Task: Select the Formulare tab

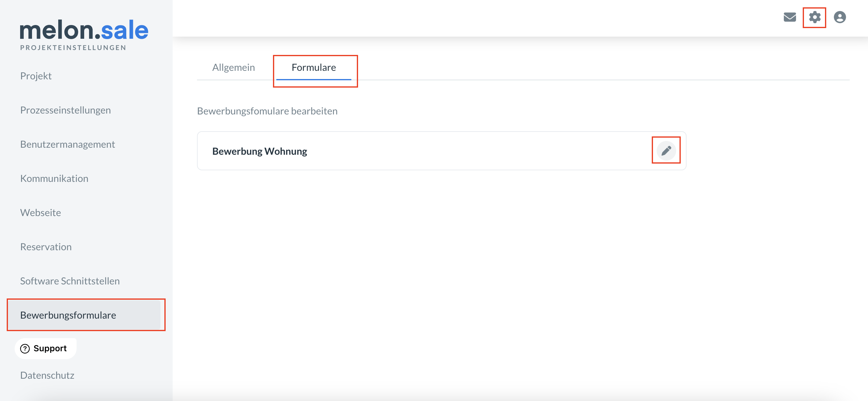Action: click(x=313, y=67)
